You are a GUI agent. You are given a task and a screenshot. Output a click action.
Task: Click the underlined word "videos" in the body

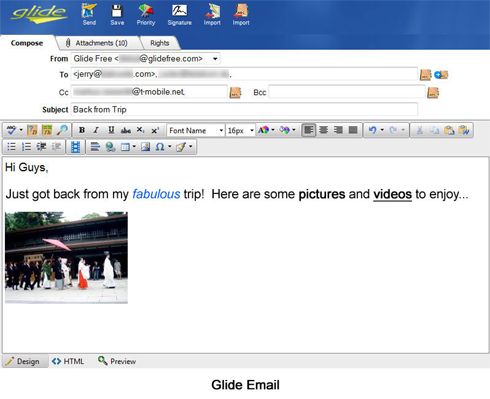(392, 194)
